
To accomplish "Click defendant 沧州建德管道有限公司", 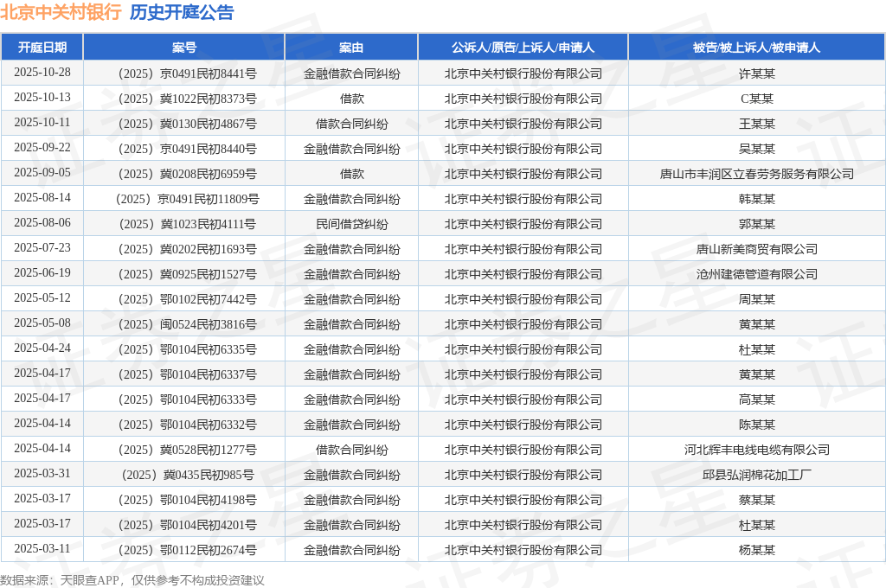I will [x=756, y=274].
